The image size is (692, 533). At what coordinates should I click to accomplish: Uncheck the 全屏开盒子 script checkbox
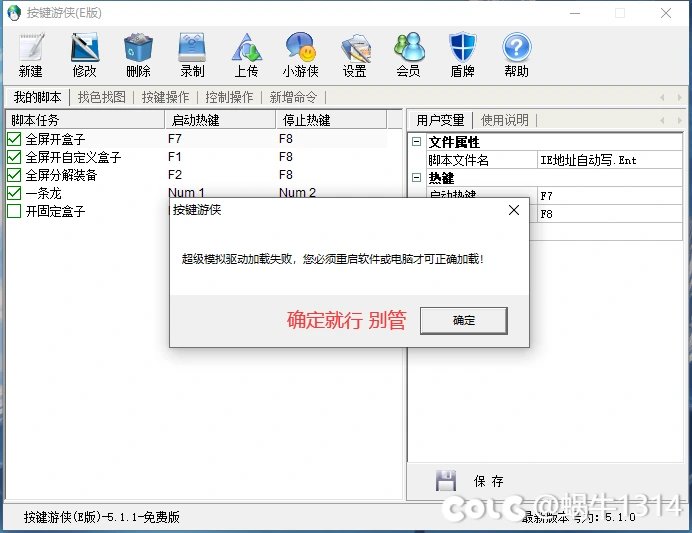(14, 139)
